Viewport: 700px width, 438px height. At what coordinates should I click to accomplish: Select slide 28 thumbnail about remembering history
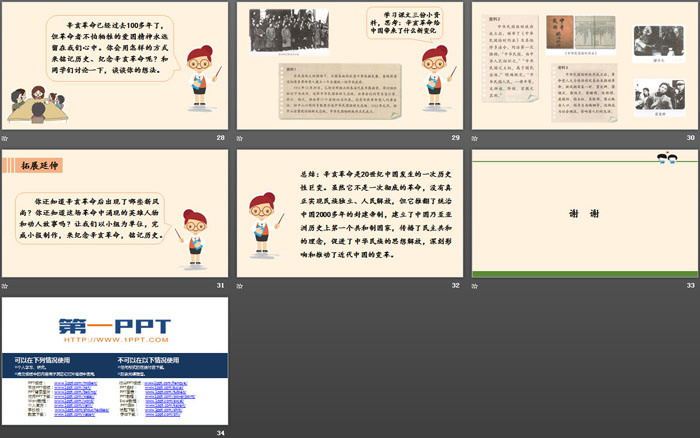(x=115, y=66)
